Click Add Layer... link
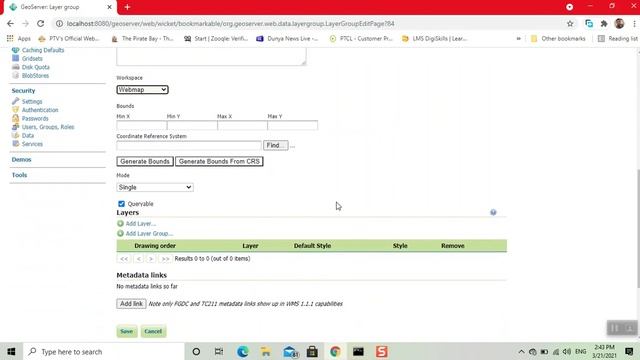This screenshot has height=360, width=640. 141,224
